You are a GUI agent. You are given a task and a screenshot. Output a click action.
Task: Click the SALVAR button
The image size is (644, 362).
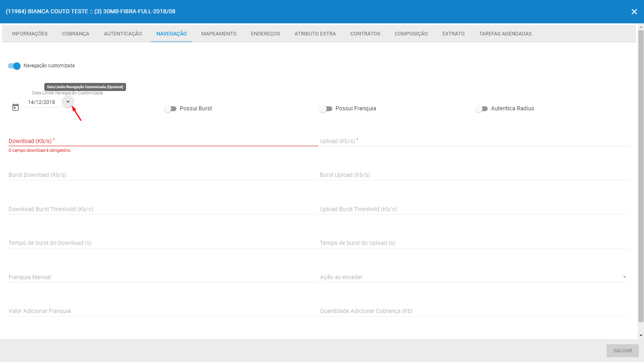[x=623, y=351]
